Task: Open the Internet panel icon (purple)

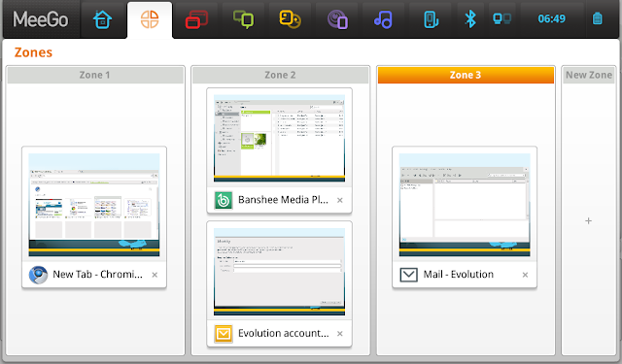Action: (x=337, y=19)
